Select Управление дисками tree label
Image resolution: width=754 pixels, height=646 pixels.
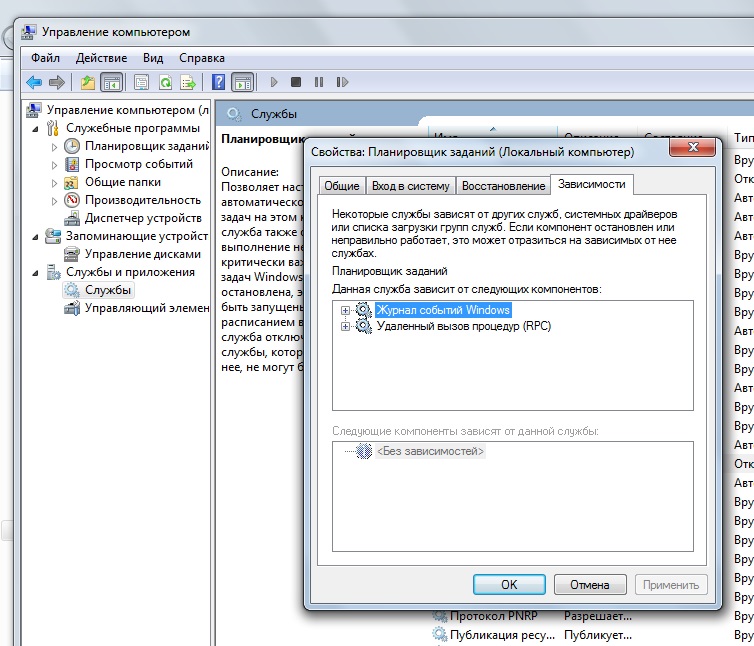[143, 253]
